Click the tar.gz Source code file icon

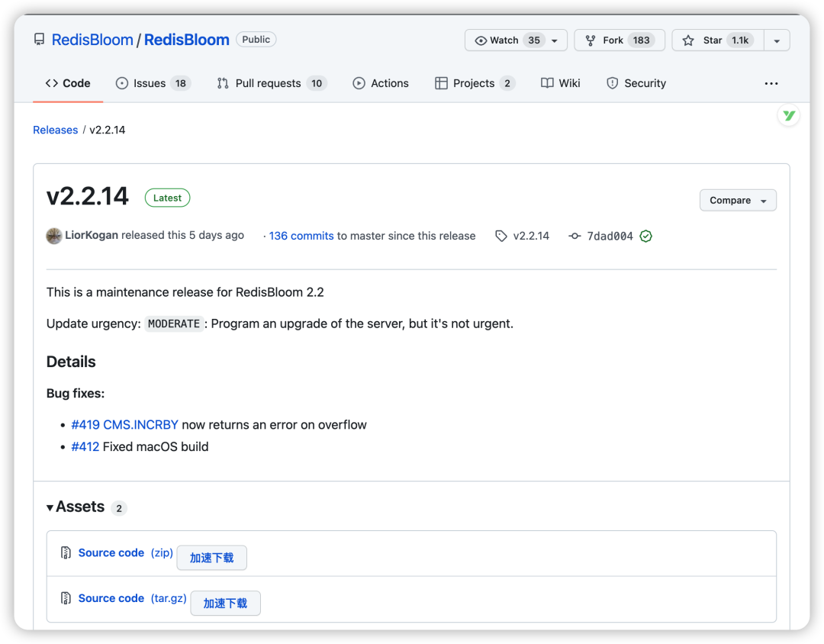tap(66, 598)
